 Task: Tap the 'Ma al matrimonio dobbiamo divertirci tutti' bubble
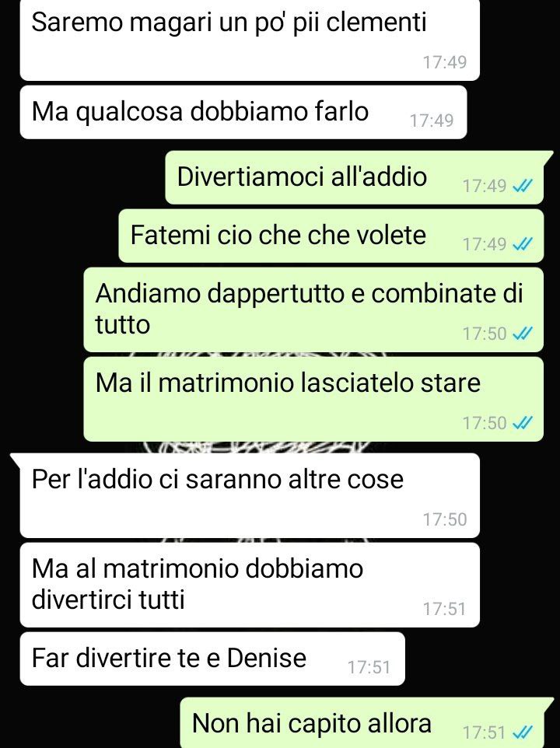tap(250, 585)
